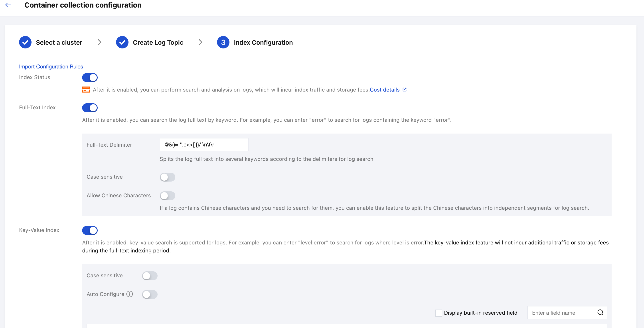Open the Cost details link
Image resolution: width=644 pixels, height=328 pixels.
pos(385,90)
